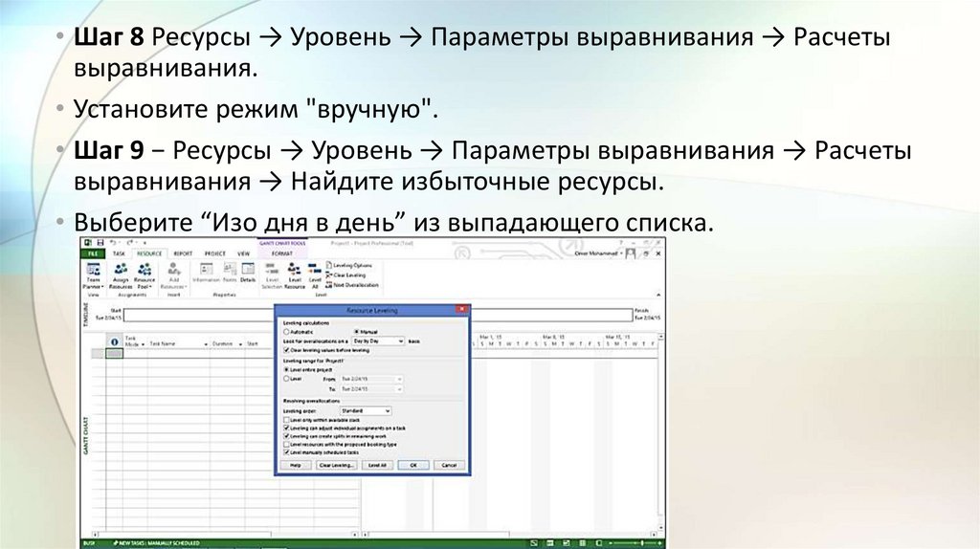Switch to the RESOURCE ribbon tab
980x549 pixels.
tap(149, 253)
